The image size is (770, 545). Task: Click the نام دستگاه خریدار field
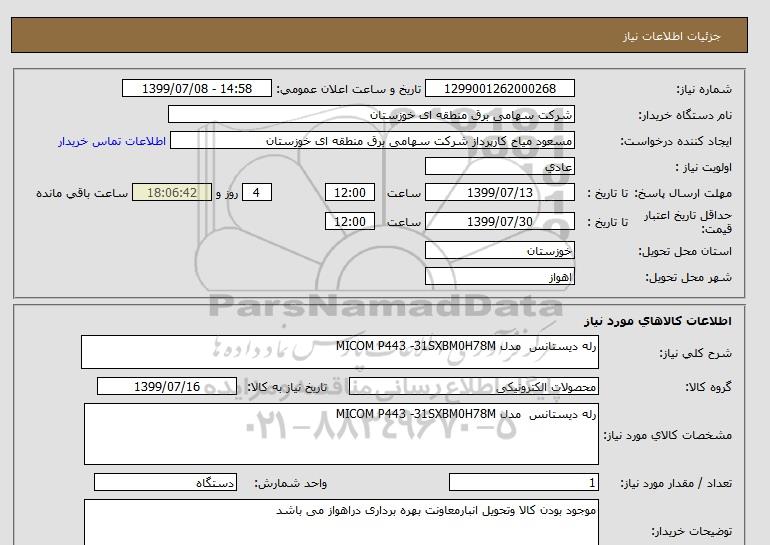point(372,115)
